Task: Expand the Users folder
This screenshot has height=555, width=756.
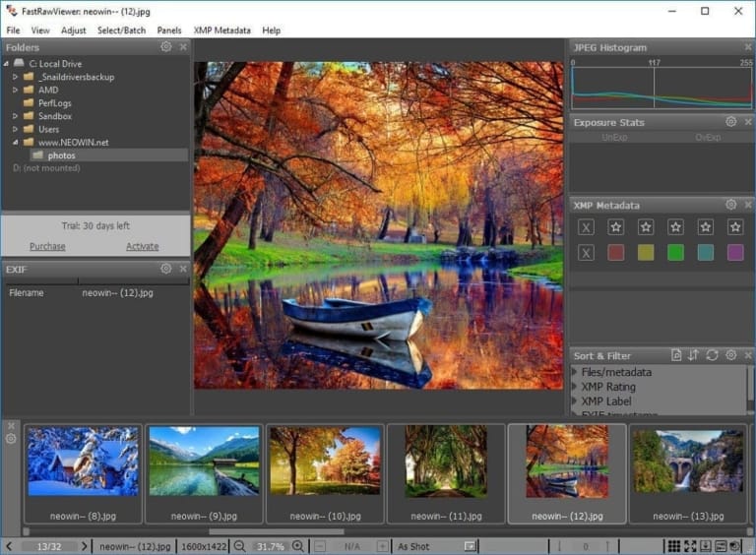Action: point(15,129)
